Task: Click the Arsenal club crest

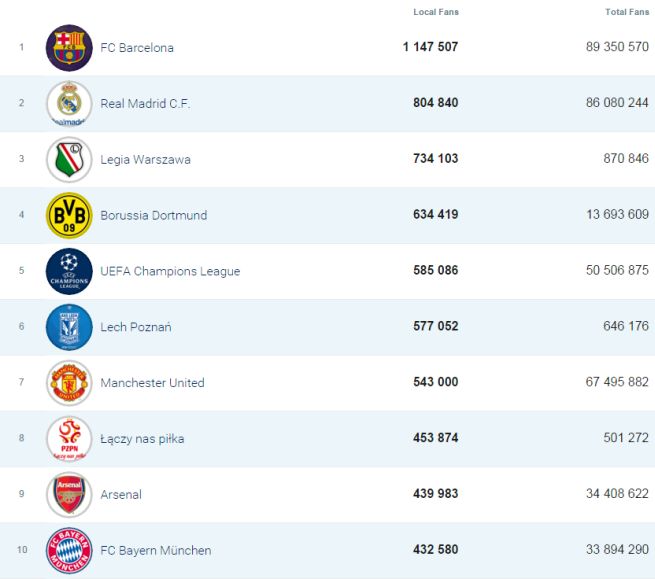Action: tap(69, 495)
